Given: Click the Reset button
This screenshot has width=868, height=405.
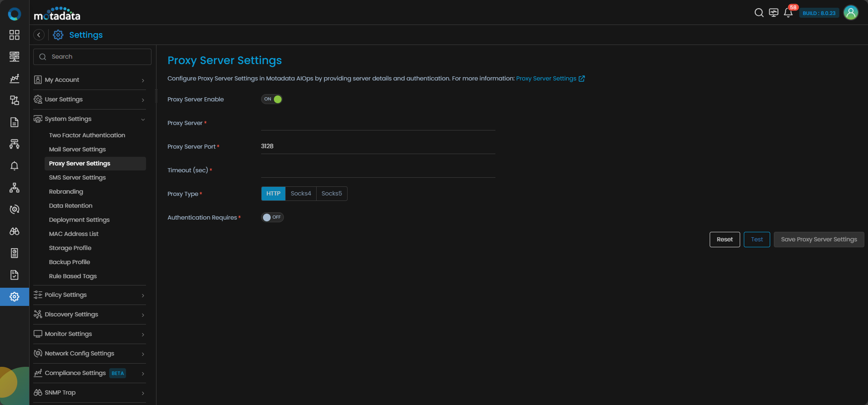Looking at the screenshot, I should pyautogui.click(x=725, y=240).
